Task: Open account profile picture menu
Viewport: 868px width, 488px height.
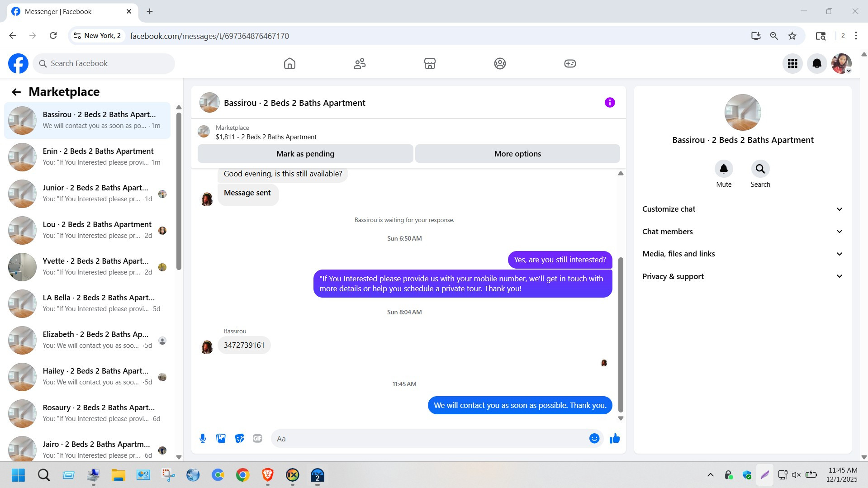Action: point(841,64)
